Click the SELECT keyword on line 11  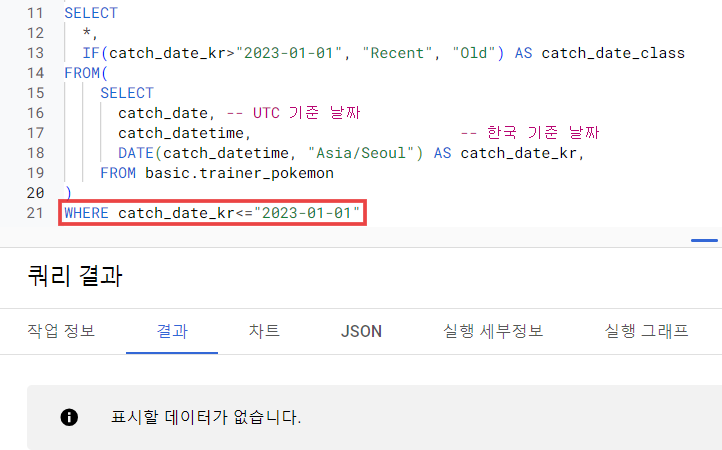[x=91, y=13]
